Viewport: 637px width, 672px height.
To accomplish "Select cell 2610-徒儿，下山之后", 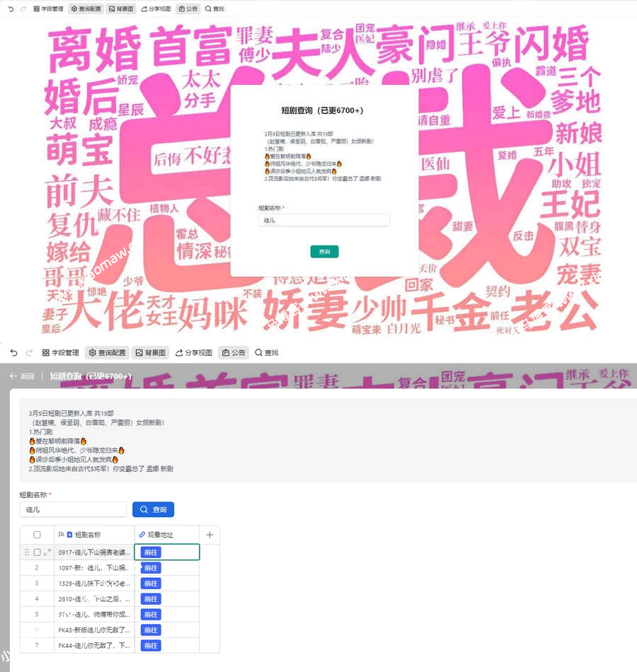I will [94, 599].
